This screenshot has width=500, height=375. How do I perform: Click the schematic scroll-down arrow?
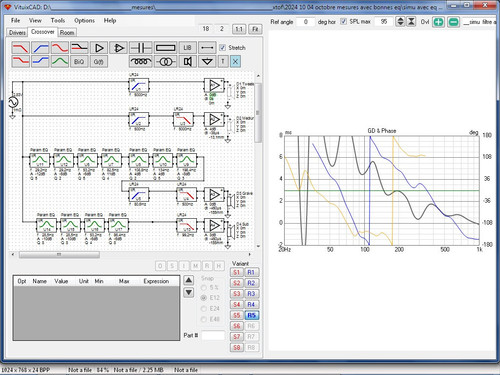[x=258, y=246]
